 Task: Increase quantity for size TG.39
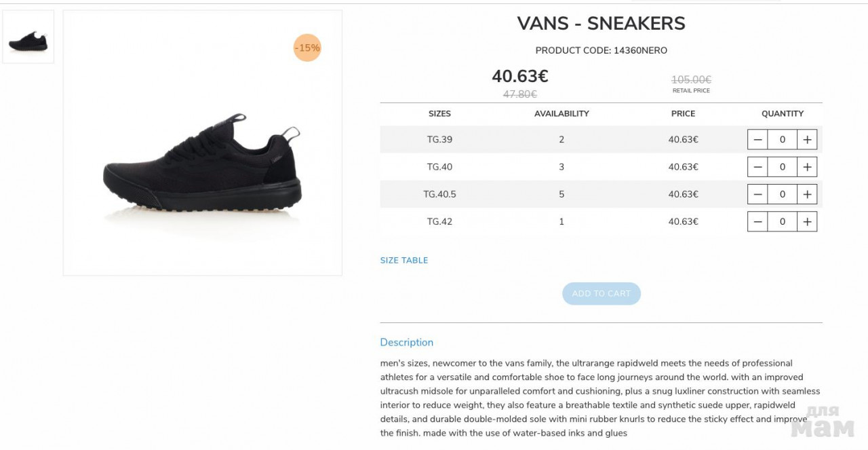pyautogui.click(x=807, y=140)
